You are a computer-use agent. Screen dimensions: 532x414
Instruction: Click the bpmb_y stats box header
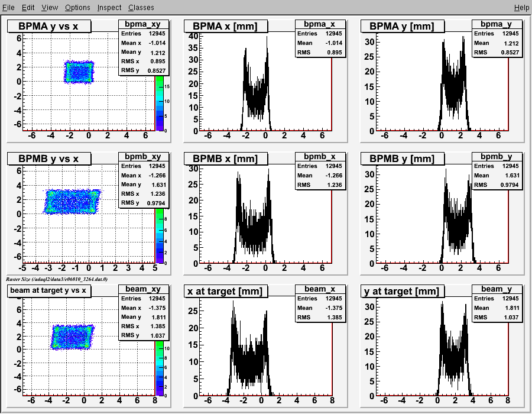click(497, 157)
